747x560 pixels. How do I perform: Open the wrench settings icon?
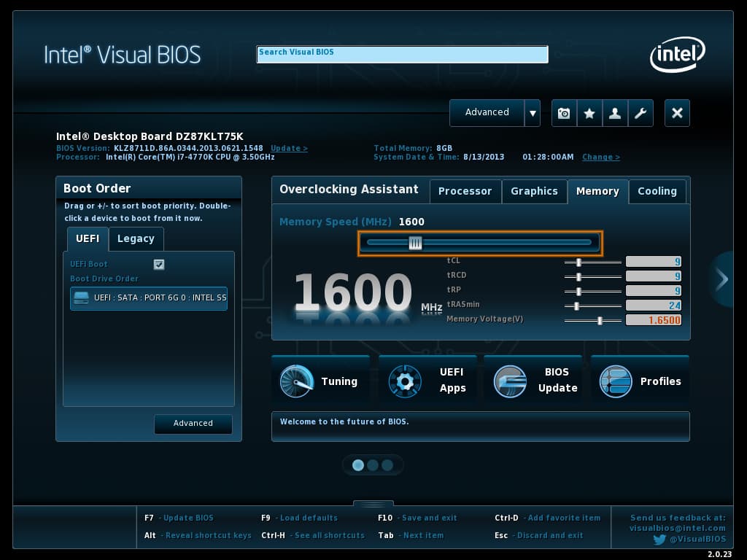click(640, 113)
